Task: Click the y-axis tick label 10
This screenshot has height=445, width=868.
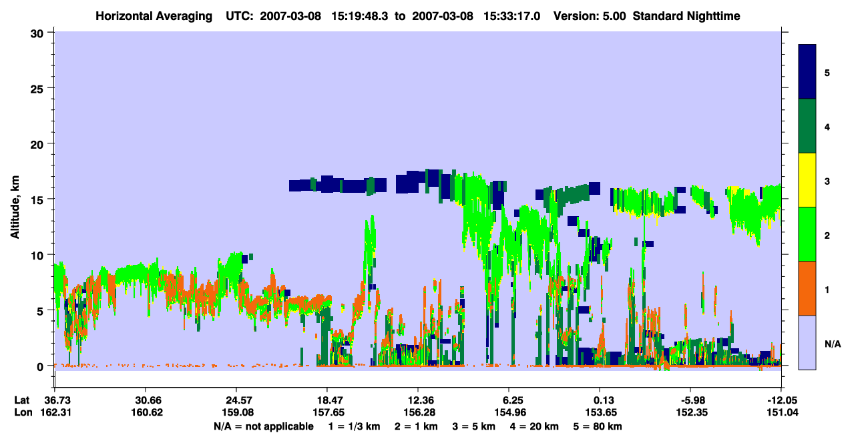Action: pyautogui.click(x=39, y=255)
